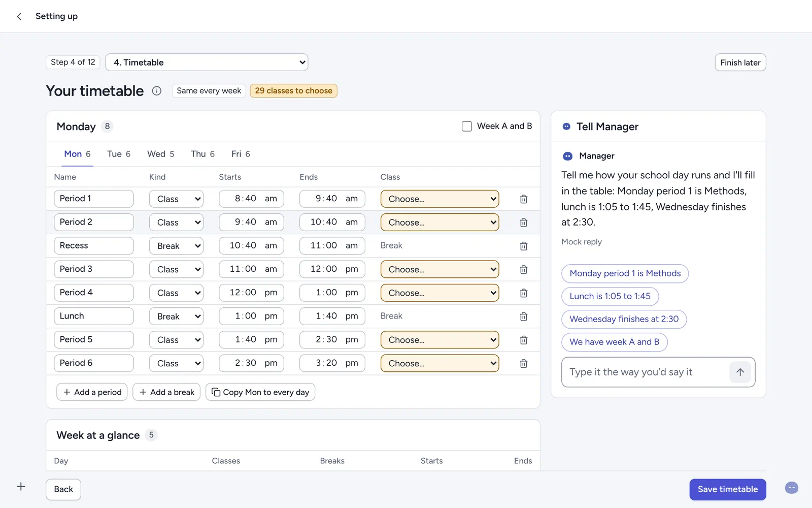
Task: Switch to the Fri tab
Action: [x=241, y=154]
